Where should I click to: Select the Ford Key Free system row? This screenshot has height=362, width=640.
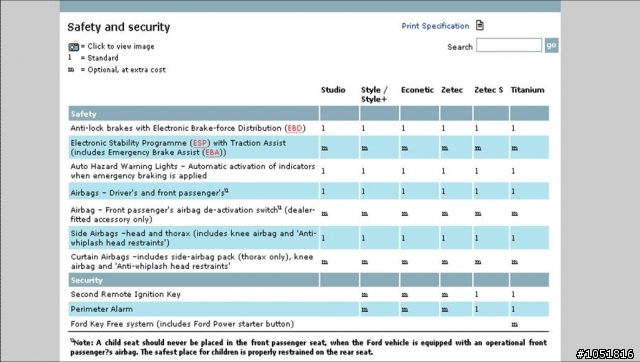pyautogui.click(x=309, y=324)
